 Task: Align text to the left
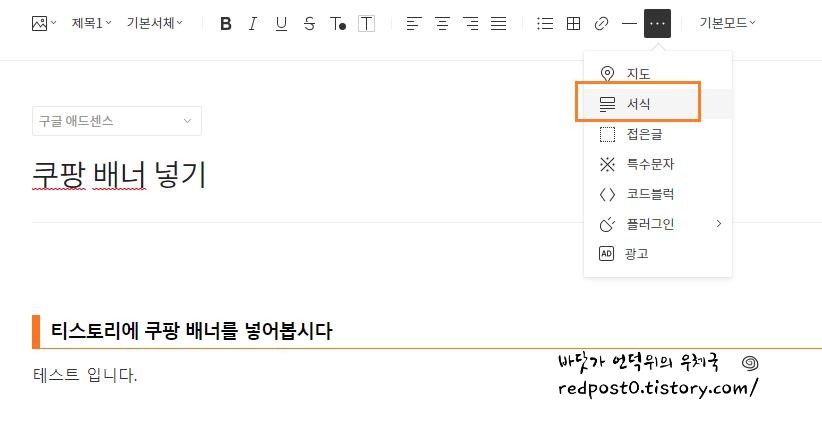click(x=414, y=24)
